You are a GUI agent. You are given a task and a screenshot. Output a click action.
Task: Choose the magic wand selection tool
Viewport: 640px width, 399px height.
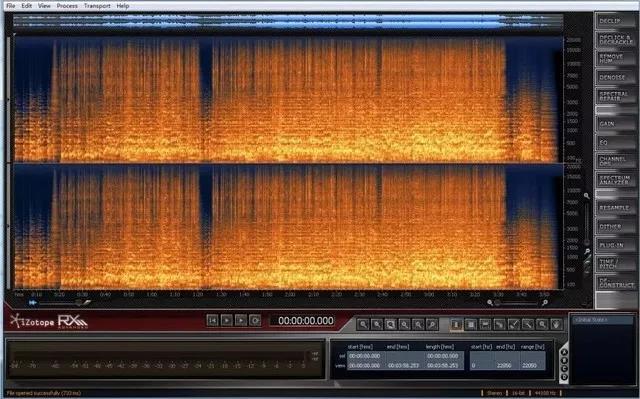point(528,324)
